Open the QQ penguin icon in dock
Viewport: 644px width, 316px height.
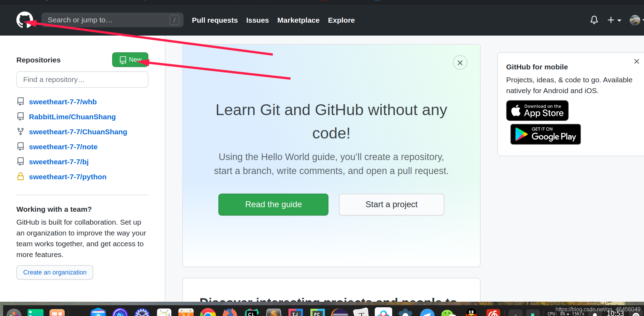coord(471,312)
